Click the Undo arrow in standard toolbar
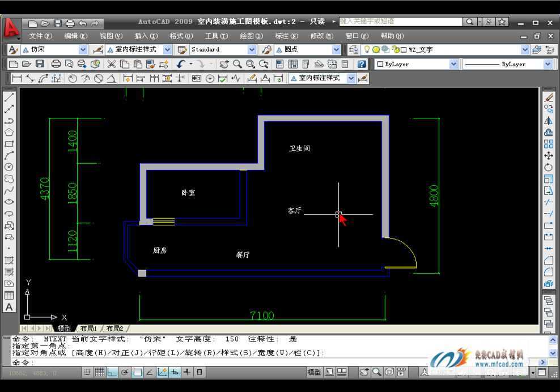This screenshot has width=560, height=392. tap(181, 64)
